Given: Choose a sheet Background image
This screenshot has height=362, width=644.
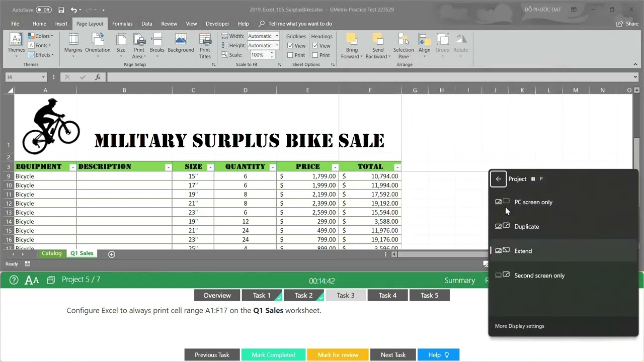Looking at the screenshot, I should point(181,44).
